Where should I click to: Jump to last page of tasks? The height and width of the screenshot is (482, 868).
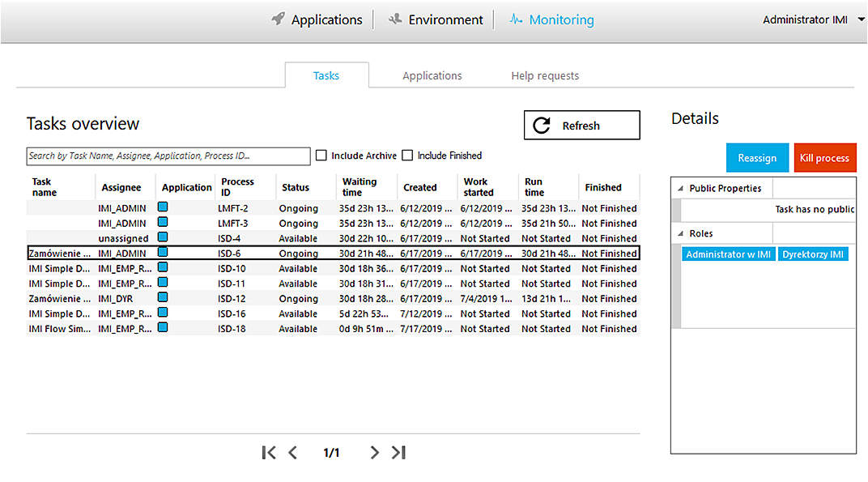(398, 453)
